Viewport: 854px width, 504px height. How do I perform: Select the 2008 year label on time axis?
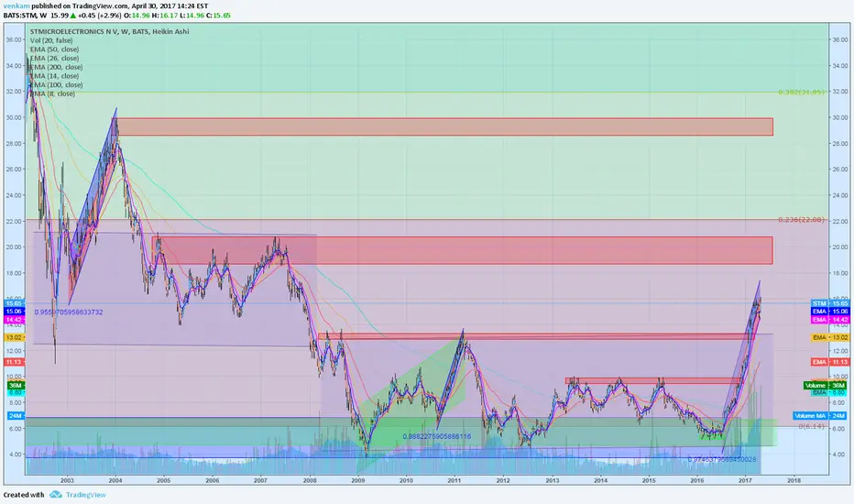[310, 480]
